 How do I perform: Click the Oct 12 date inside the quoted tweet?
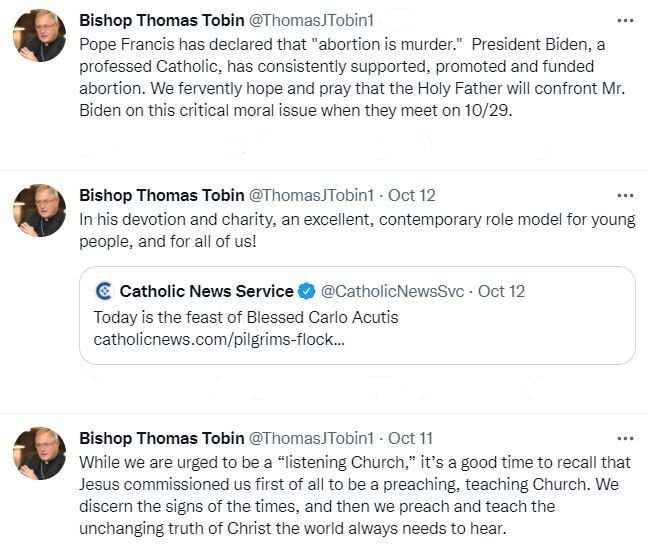[x=501, y=291]
